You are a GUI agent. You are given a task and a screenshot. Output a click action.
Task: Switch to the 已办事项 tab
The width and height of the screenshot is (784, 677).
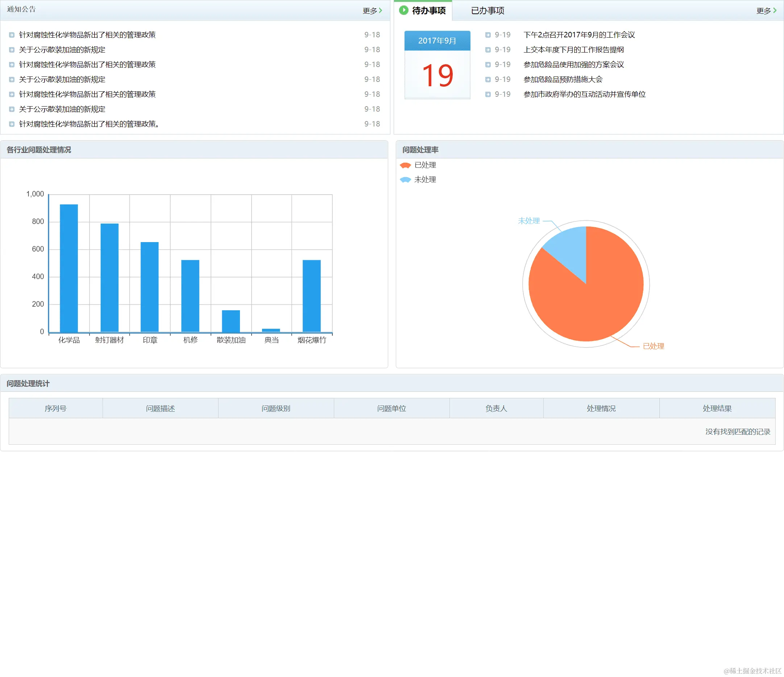tap(488, 11)
